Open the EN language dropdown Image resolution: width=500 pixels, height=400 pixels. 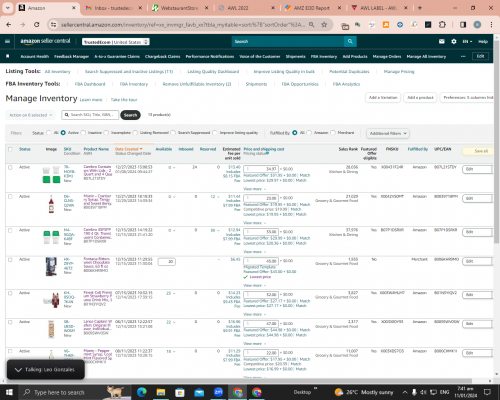coord(467,42)
